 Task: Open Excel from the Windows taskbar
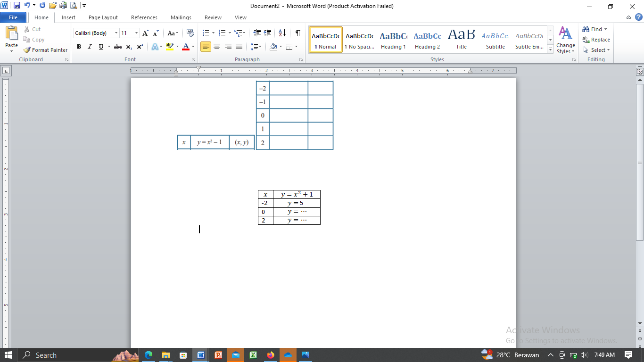pyautogui.click(x=253, y=355)
